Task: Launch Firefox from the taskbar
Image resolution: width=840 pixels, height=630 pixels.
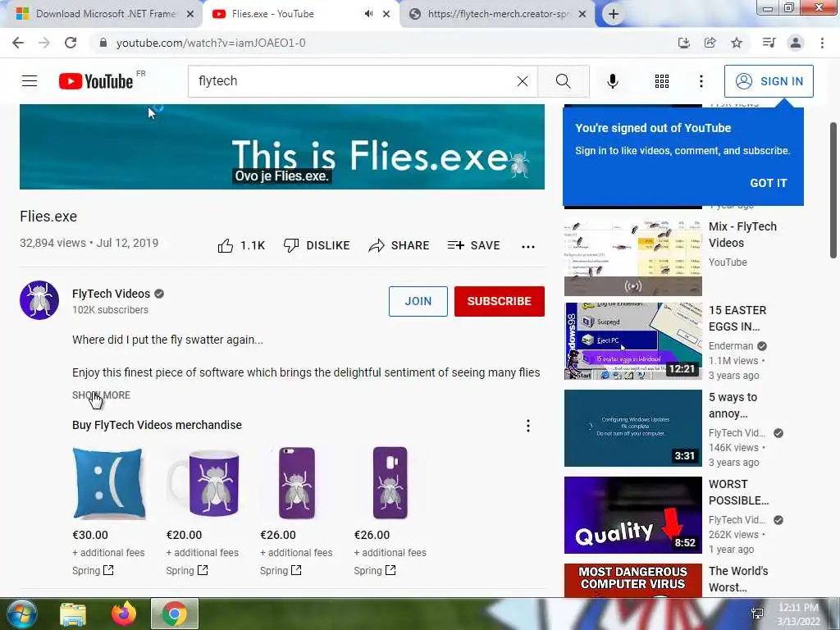Action: 124,614
